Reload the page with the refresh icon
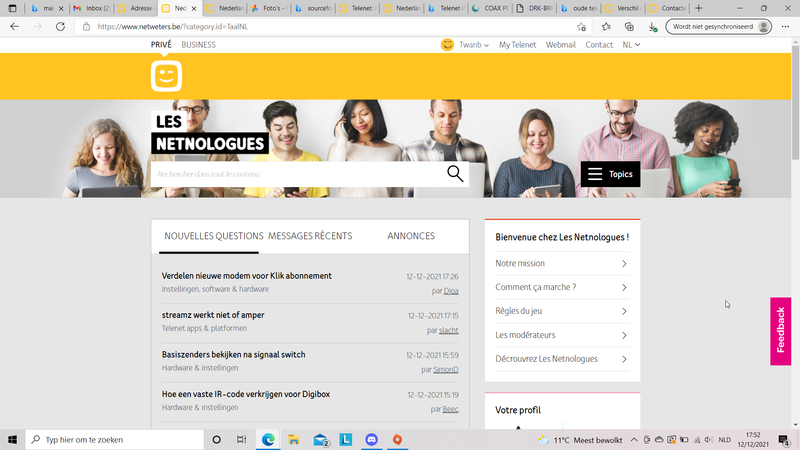This screenshot has width=800, height=450. coord(60,27)
